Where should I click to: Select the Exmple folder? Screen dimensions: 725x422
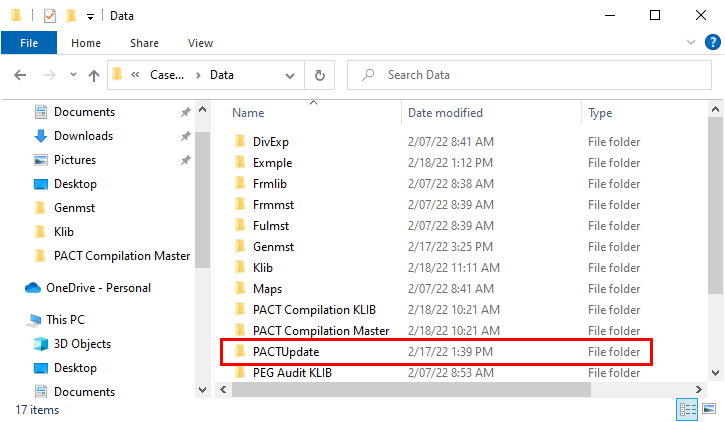(273, 163)
